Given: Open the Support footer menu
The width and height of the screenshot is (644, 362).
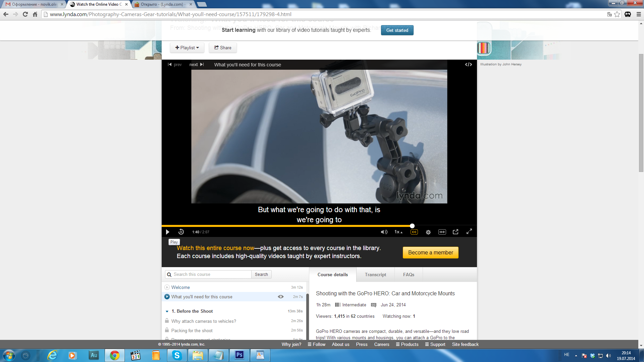Looking at the screenshot, I should [x=435, y=344].
